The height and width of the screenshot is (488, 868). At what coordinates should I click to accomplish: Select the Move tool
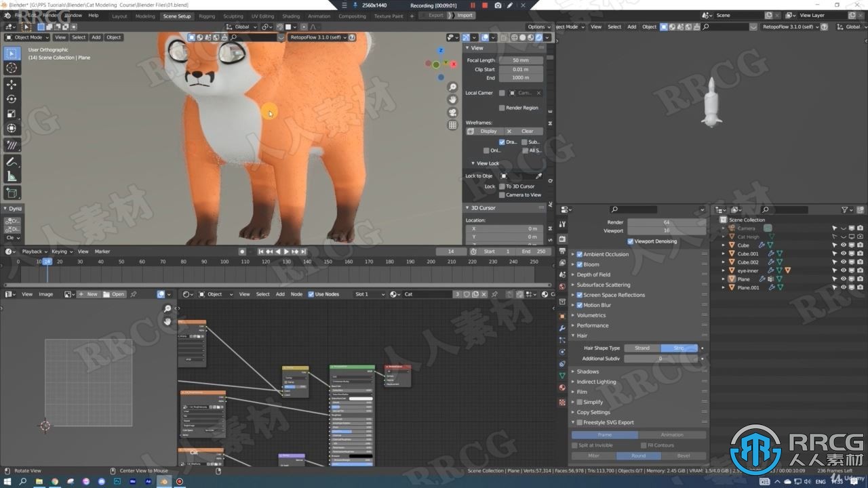[x=12, y=85]
